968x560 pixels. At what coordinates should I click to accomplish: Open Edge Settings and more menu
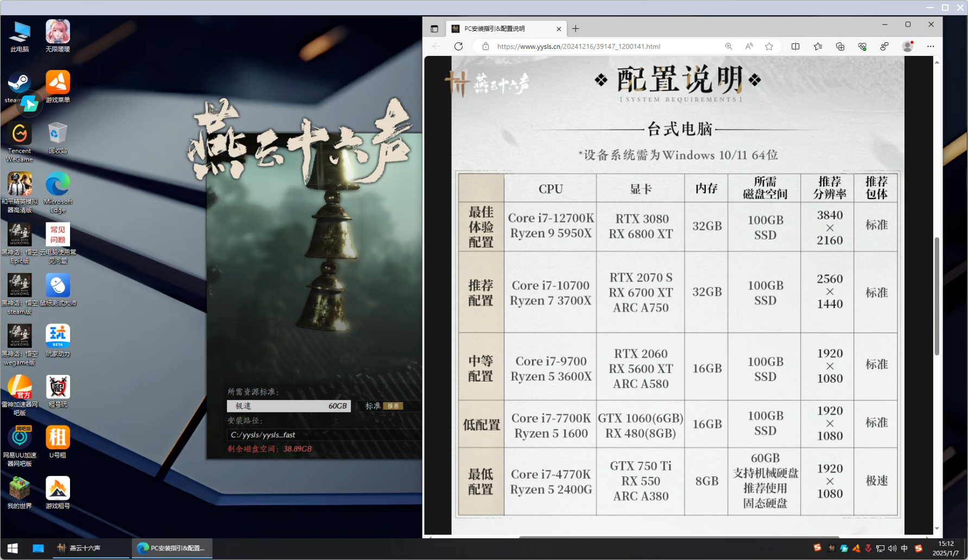point(931,47)
